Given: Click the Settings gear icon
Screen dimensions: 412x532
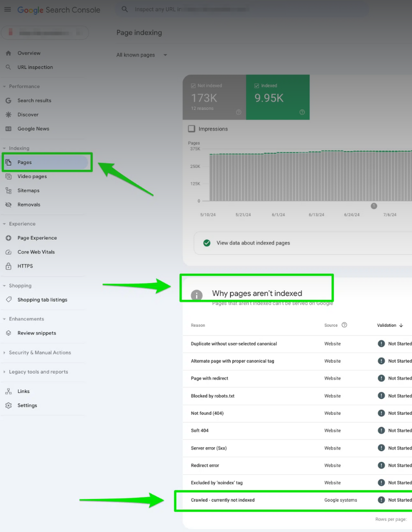Looking at the screenshot, I should (9, 405).
